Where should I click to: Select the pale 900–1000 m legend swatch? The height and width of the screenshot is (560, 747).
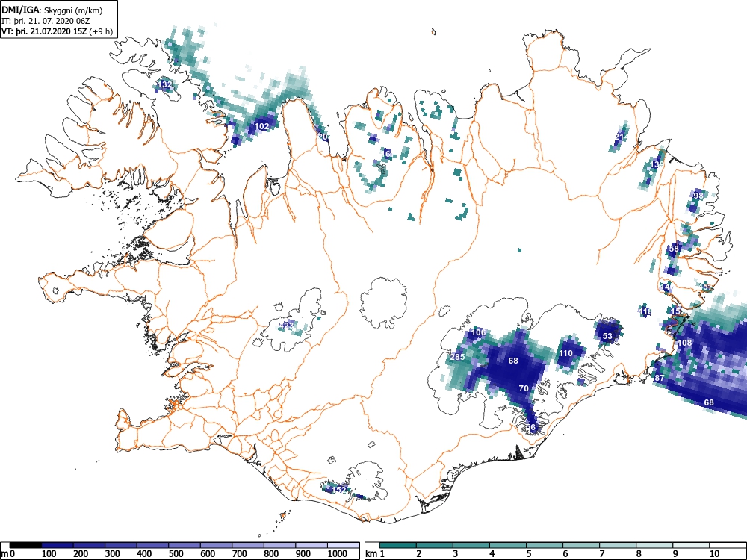(x=311, y=545)
